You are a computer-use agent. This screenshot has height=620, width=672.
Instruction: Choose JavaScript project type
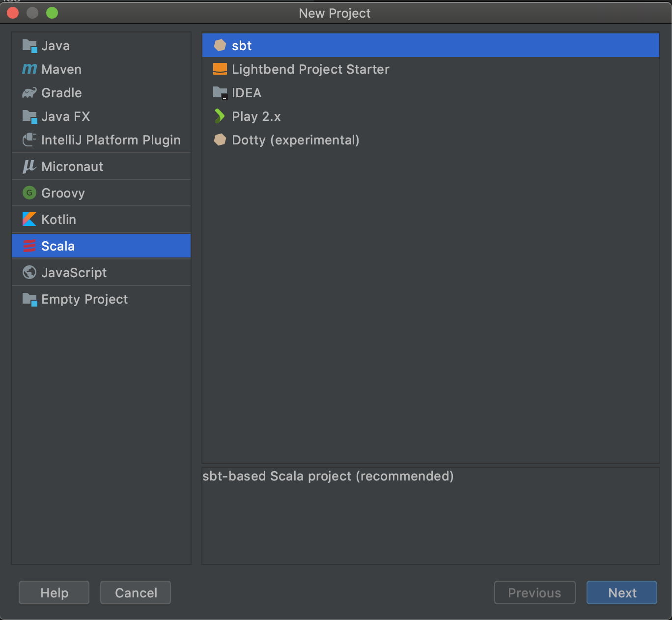pyautogui.click(x=101, y=273)
